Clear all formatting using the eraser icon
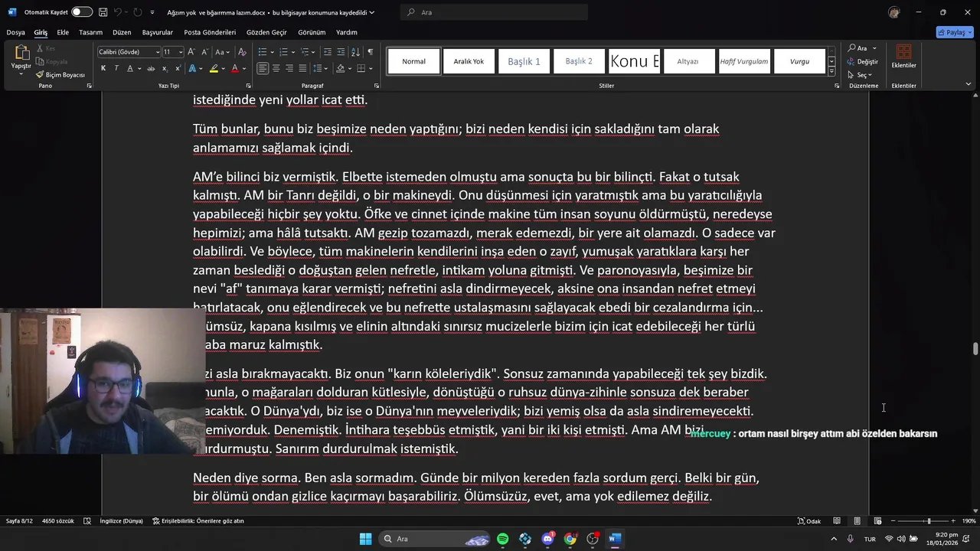 point(242,52)
